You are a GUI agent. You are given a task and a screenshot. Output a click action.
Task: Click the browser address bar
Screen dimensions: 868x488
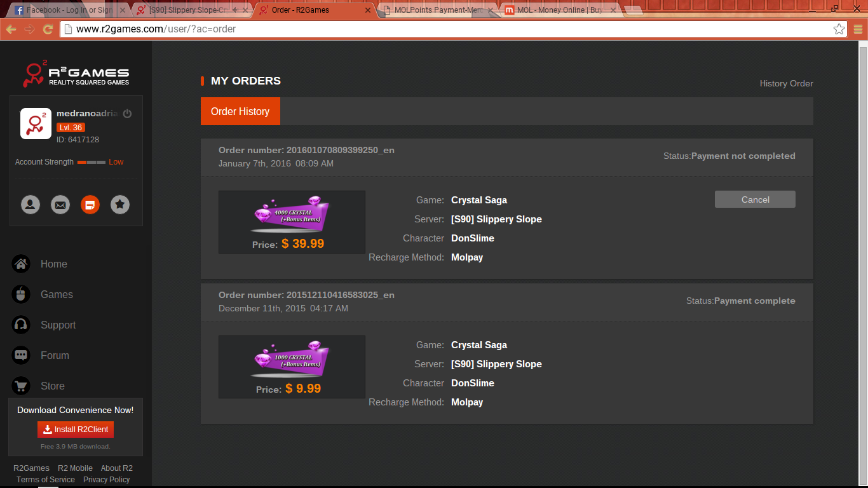coord(445,29)
